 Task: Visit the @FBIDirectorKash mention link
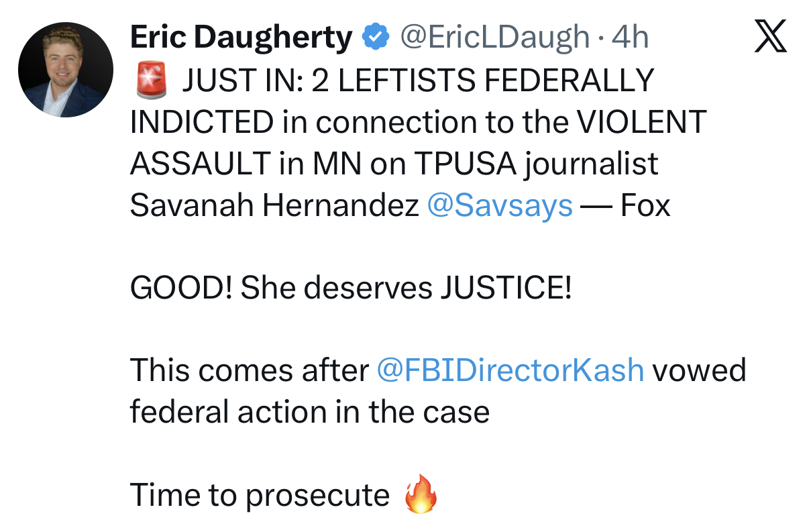click(x=510, y=370)
